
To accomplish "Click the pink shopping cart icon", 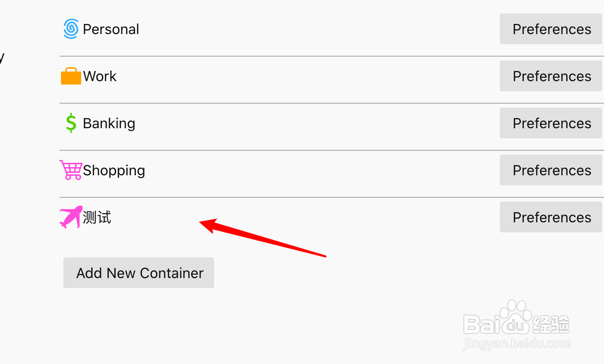I will [71, 170].
